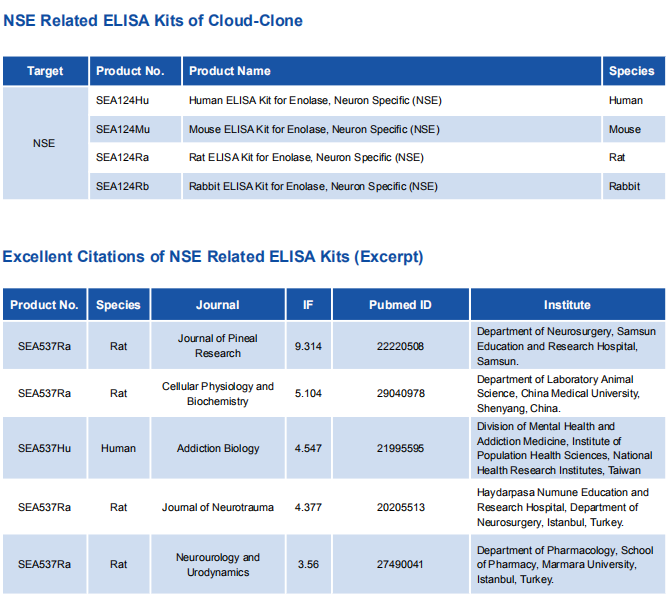This screenshot has height=602, width=669.
Task: Click the 'Pubmed ID' column header
Action: (x=401, y=305)
